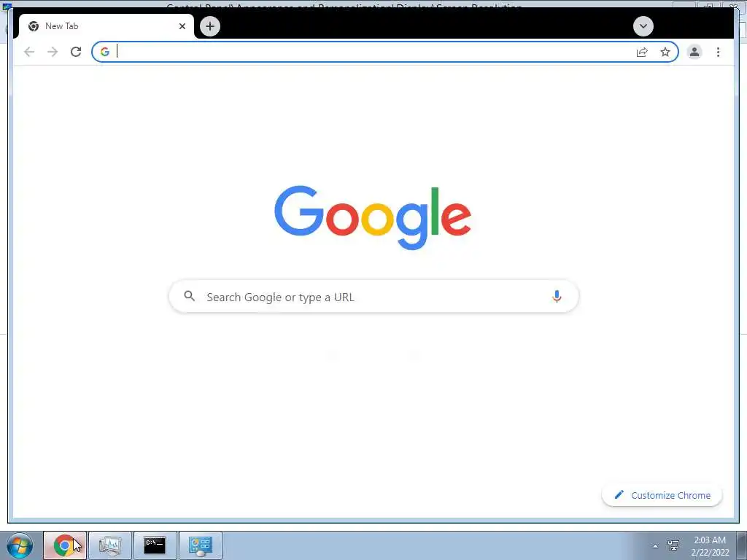The width and height of the screenshot is (747, 560).
Task: Close the New Tab tab
Action: pos(182,26)
